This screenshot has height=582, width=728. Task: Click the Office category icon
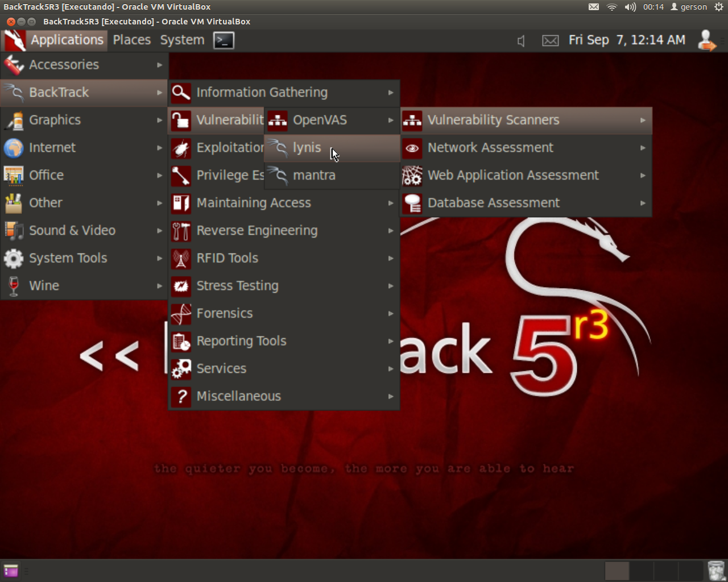point(14,175)
